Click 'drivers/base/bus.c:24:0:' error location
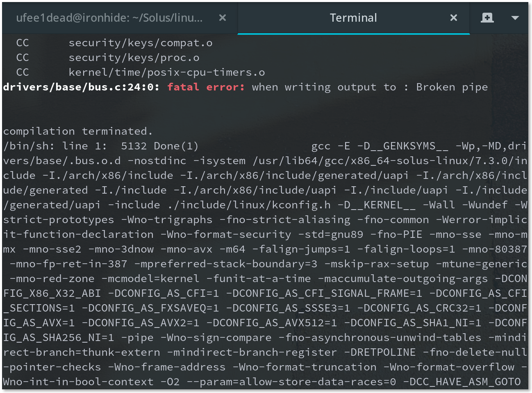532x393 pixels. [81, 87]
